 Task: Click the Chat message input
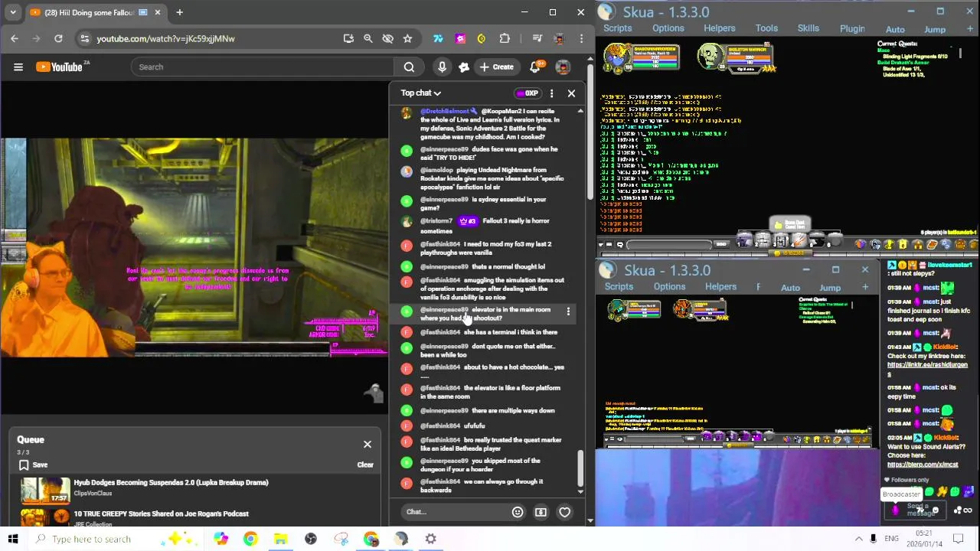[x=452, y=512]
